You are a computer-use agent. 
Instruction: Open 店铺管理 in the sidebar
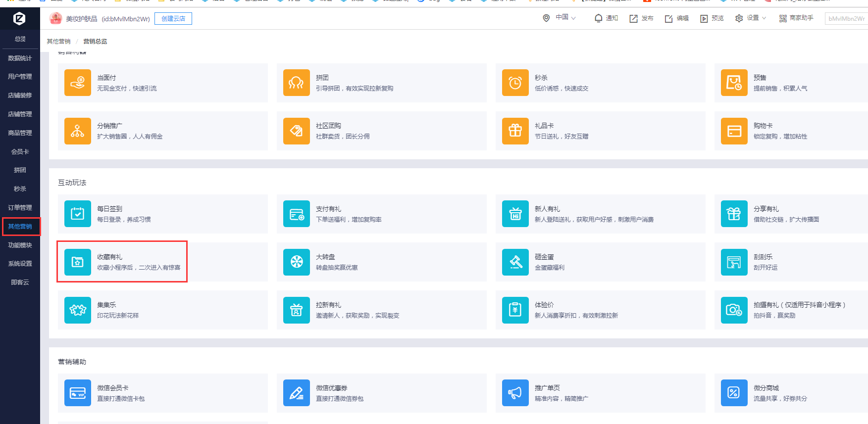click(20, 114)
